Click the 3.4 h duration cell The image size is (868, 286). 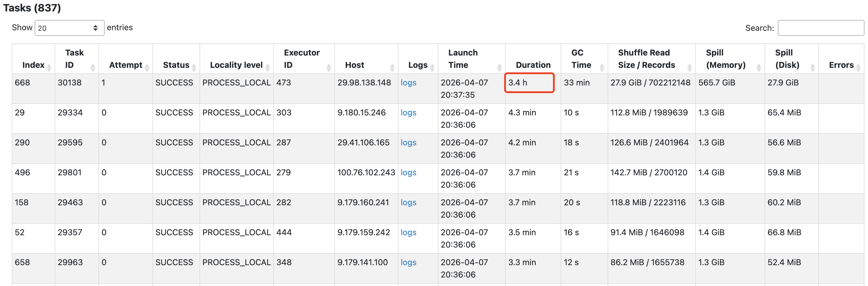[529, 83]
